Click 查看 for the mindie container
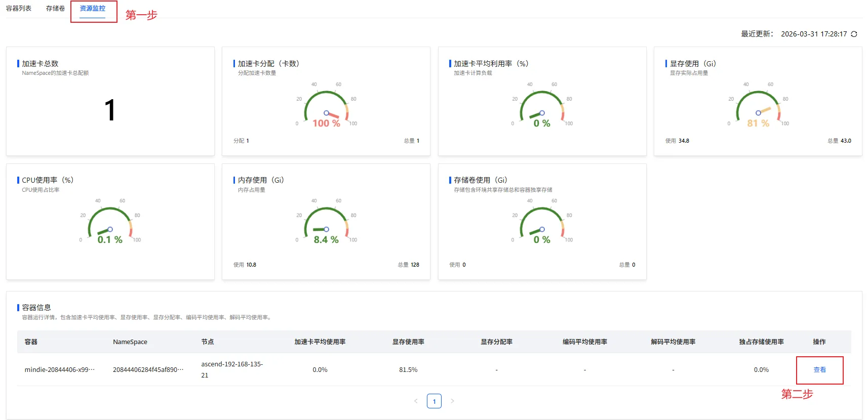The image size is (868, 420). coord(819,370)
